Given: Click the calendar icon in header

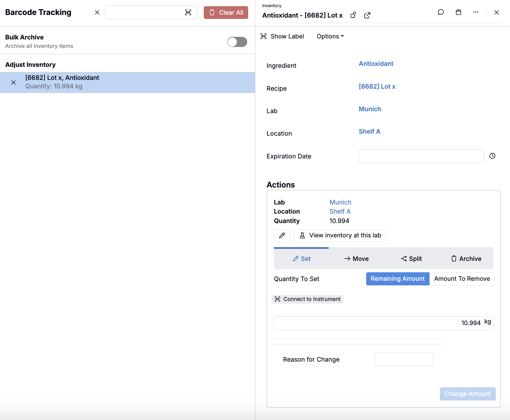Looking at the screenshot, I should [458, 12].
